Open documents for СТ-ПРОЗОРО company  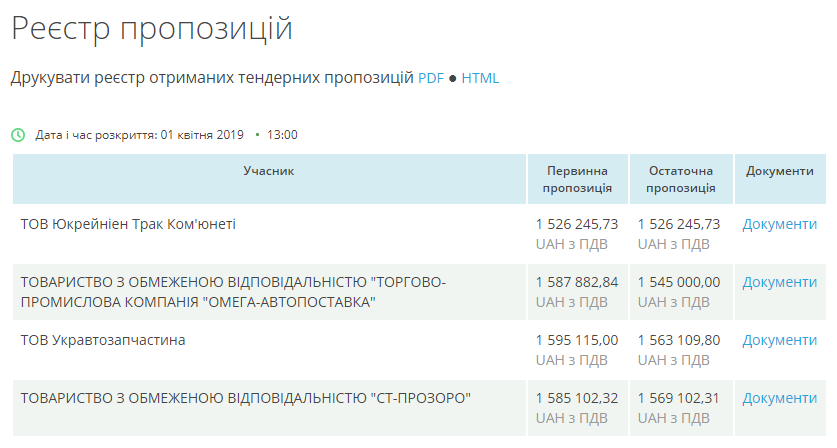[779, 399]
